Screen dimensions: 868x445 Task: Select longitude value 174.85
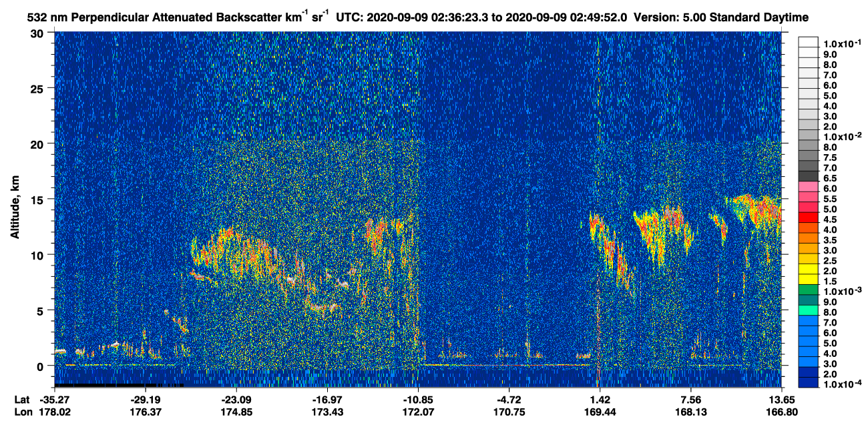237,412
